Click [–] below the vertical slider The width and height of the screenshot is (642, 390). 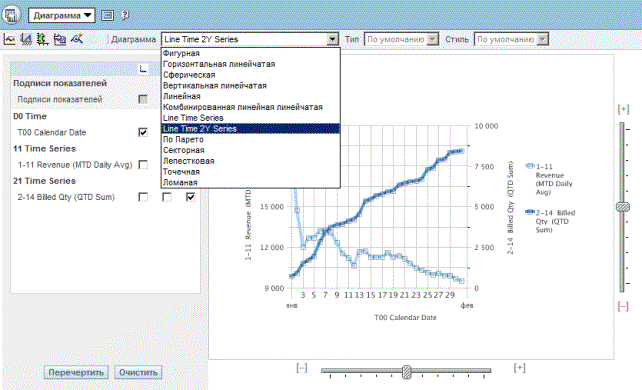(x=623, y=306)
